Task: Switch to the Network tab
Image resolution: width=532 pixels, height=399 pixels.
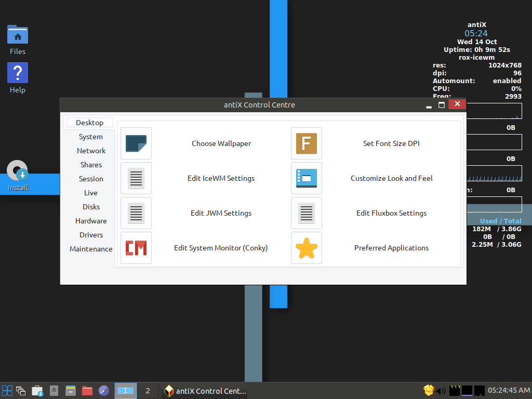Action: [91, 151]
